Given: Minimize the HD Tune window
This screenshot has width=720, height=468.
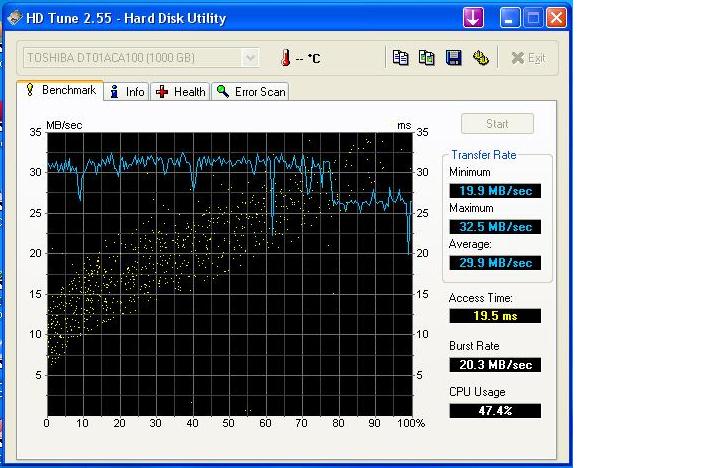Looking at the screenshot, I should tap(510, 18).
